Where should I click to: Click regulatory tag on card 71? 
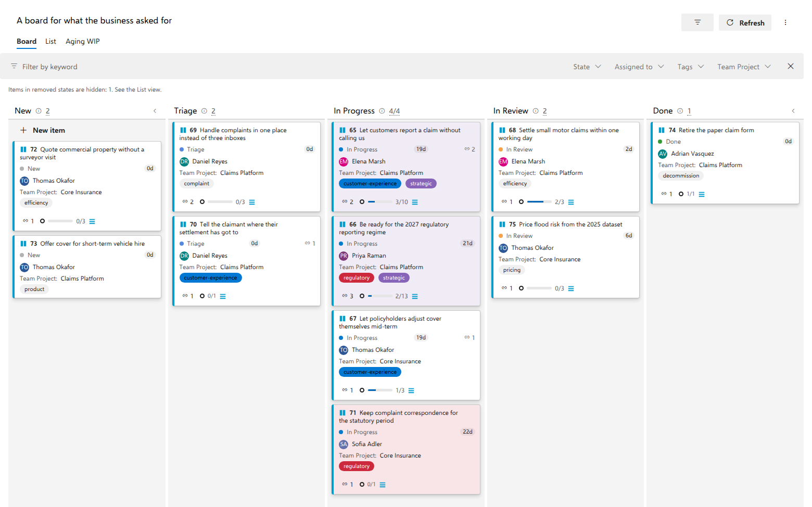tap(356, 466)
